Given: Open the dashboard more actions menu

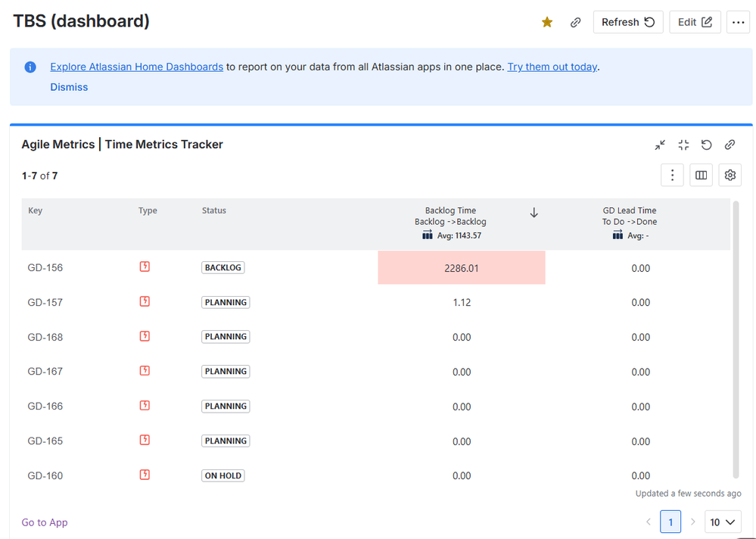Looking at the screenshot, I should tap(738, 22).
